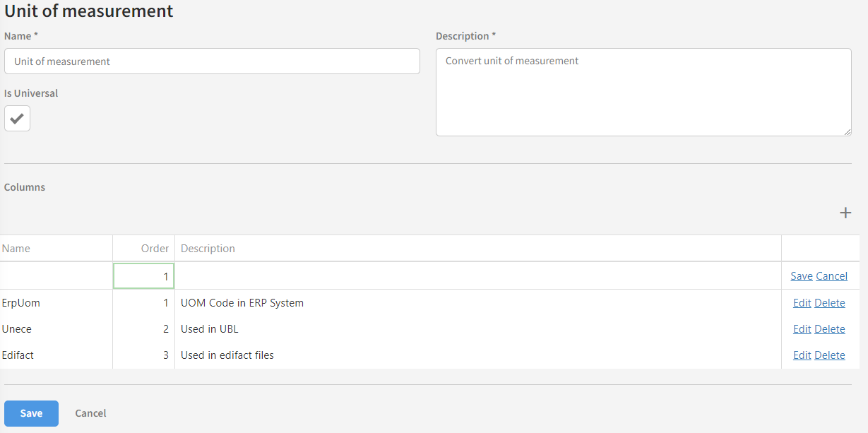This screenshot has height=433, width=868.
Task: Edit the Edifact column
Action: [802, 355]
